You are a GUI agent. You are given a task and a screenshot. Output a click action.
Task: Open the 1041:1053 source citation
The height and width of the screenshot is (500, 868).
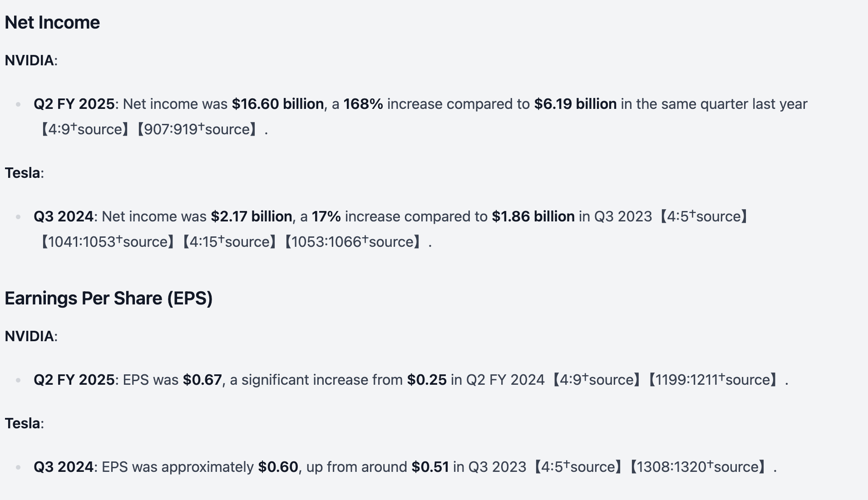click(x=107, y=242)
